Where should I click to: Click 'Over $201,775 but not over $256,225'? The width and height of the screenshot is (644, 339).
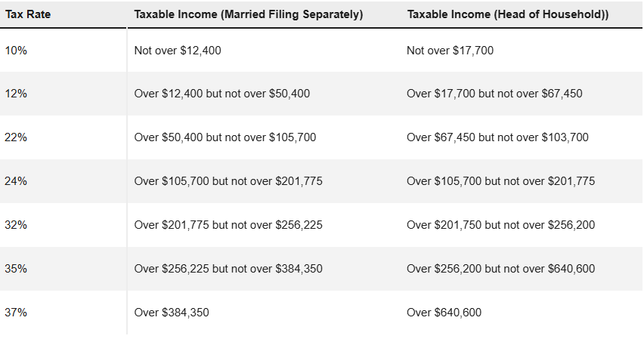point(228,225)
